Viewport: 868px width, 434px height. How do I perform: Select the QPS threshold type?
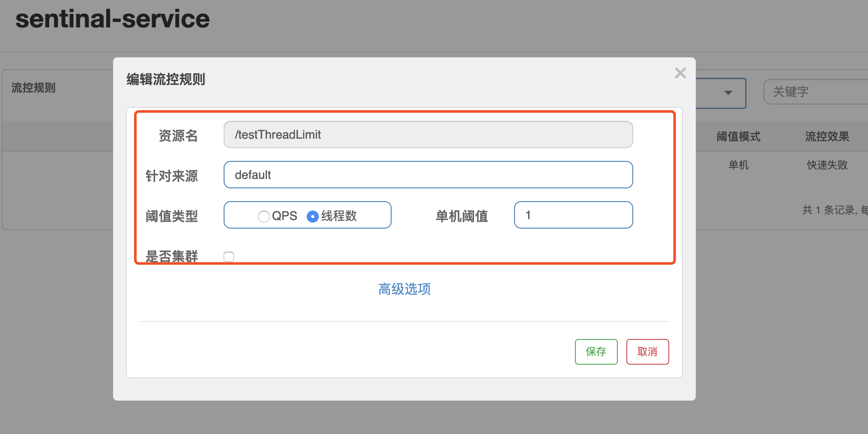tap(264, 216)
